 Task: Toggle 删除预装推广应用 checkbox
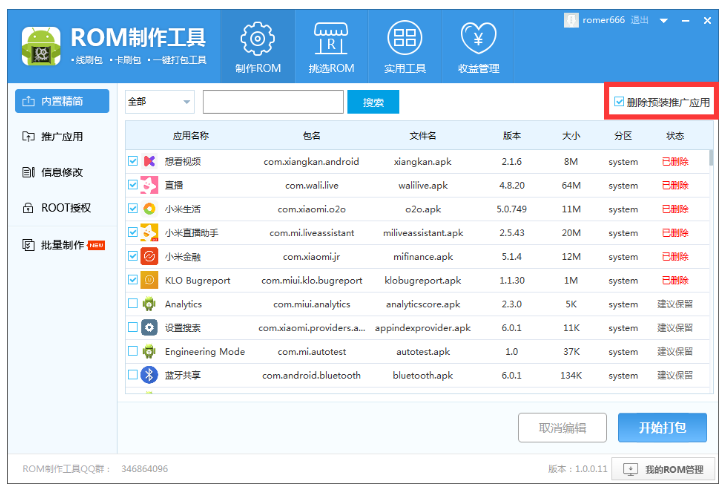619,101
